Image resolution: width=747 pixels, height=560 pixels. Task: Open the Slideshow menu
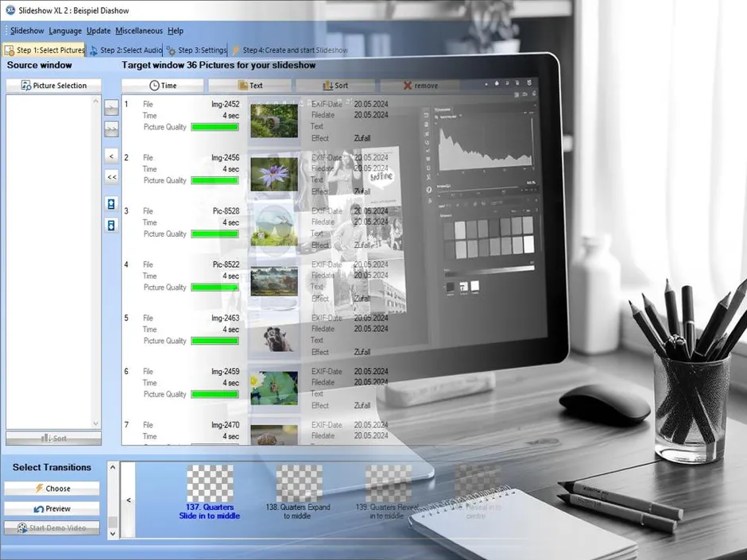click(27, 31)
